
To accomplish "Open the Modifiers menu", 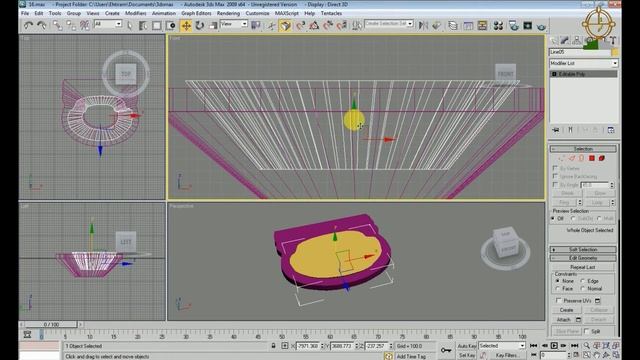I will (136, 13).
